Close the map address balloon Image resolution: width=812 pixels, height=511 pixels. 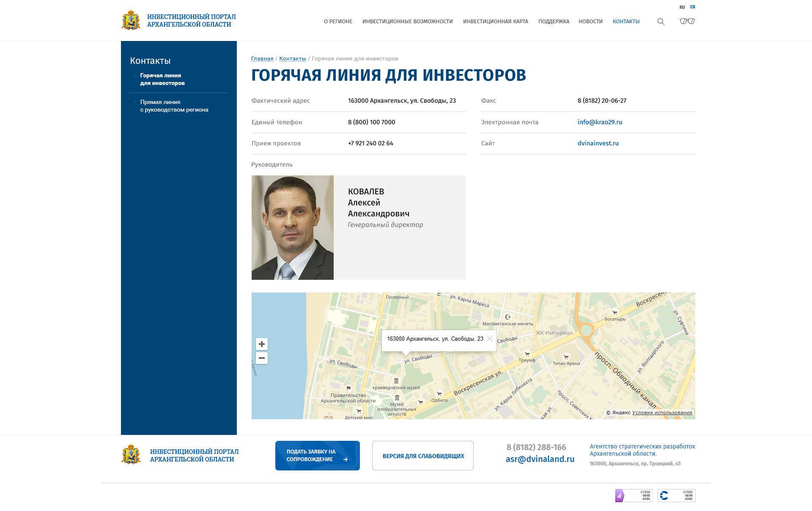click(490, 339)
